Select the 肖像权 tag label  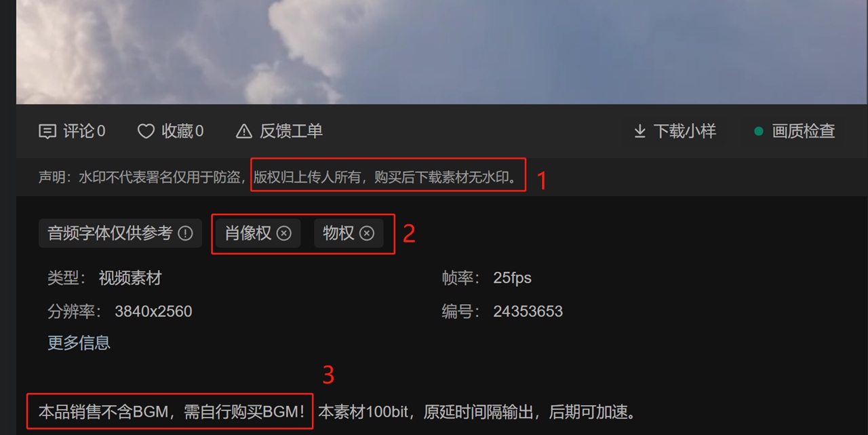click(248, 233)
